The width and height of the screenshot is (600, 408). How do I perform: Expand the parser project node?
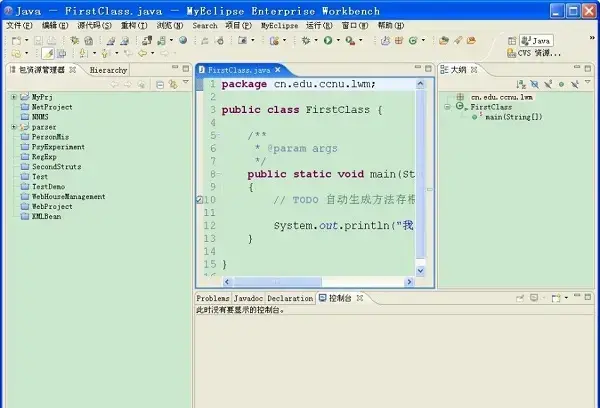tap(14, 127)
